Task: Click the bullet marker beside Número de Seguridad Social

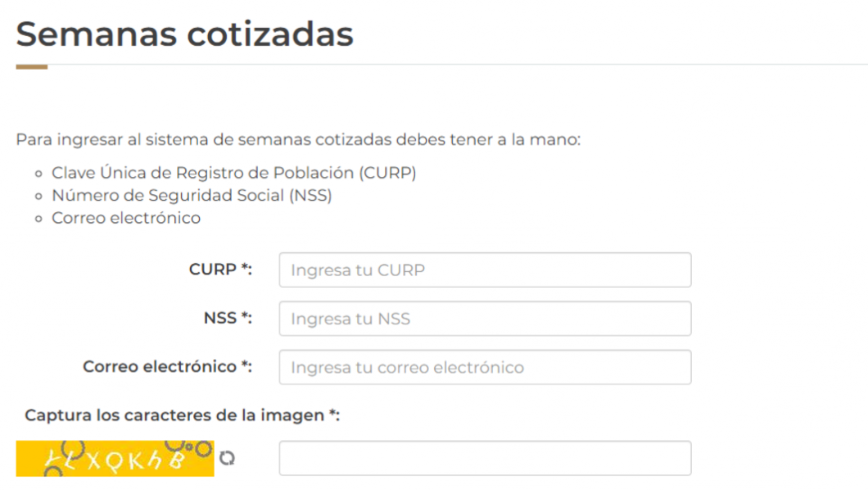Action: 38,197
